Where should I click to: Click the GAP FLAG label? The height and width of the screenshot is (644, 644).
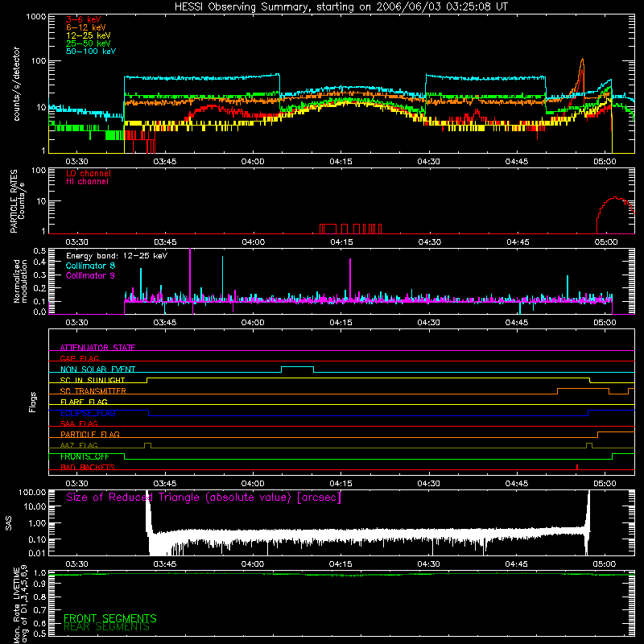[x=79, y=358]
